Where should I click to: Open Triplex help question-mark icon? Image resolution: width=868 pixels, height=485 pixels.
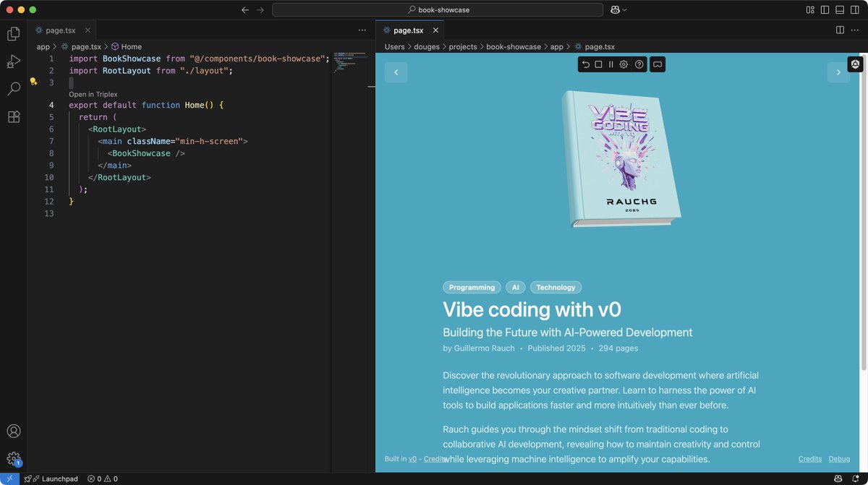point(639,64)
